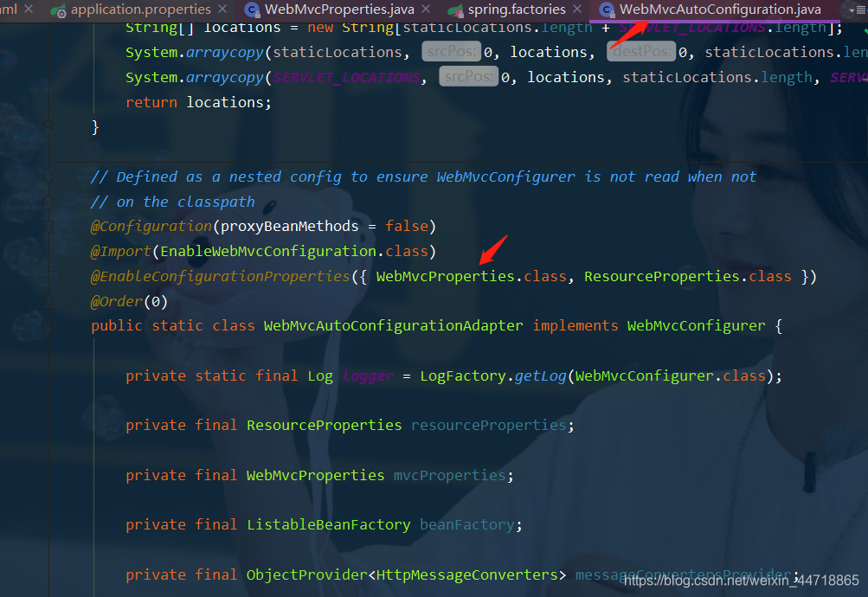Screen dimensions: 868x597
Task: Click the getLog method call
Action: [x=540, y=376]
